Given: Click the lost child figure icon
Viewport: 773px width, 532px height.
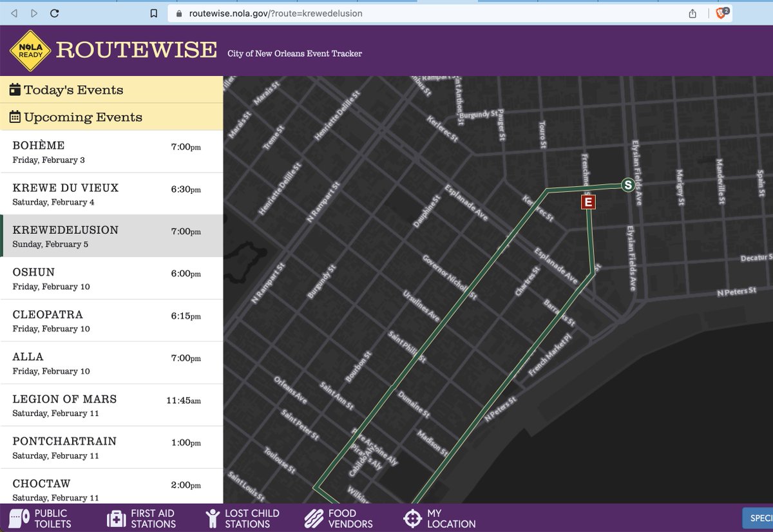Looking at the screenshot, I should coord(212,518).
